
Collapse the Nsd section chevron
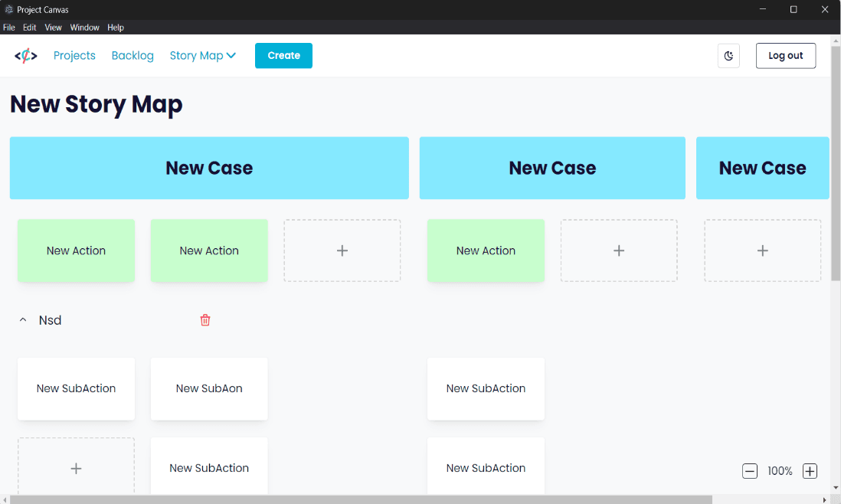point(22,319)
